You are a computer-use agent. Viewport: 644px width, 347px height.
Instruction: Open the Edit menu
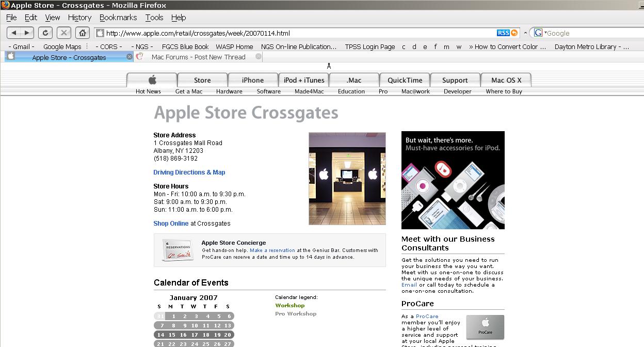click(31, 17)
